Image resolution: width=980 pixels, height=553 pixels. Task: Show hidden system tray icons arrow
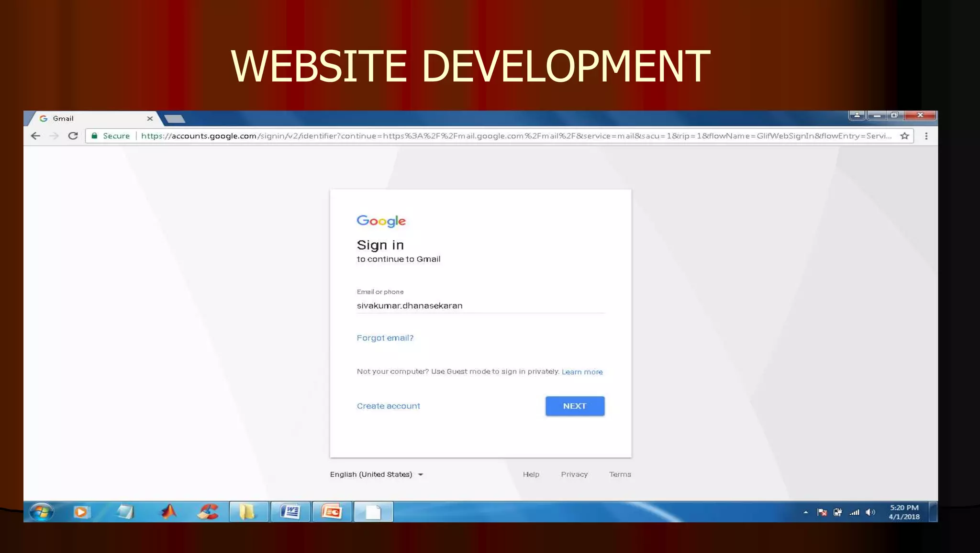806,512
